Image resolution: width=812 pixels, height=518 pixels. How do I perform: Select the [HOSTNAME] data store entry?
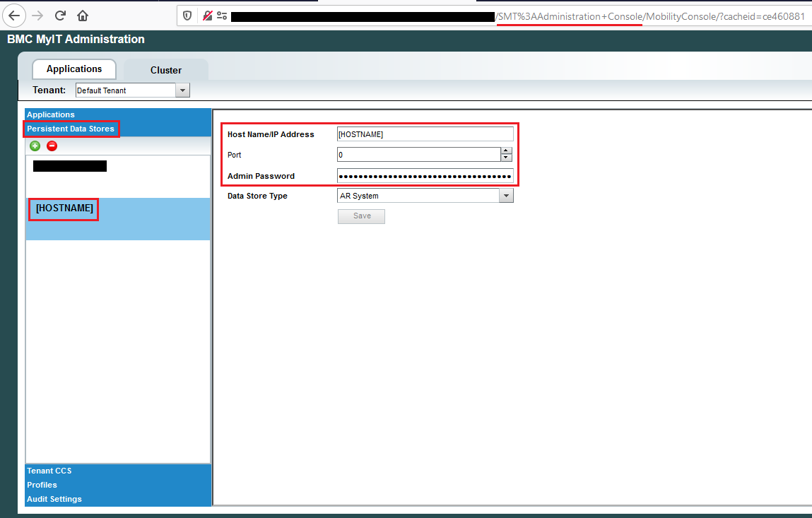118,218
